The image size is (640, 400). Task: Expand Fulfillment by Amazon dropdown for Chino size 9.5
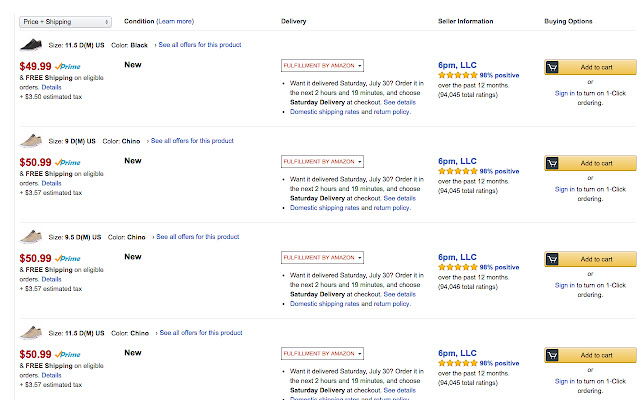(x=322, y=258)
